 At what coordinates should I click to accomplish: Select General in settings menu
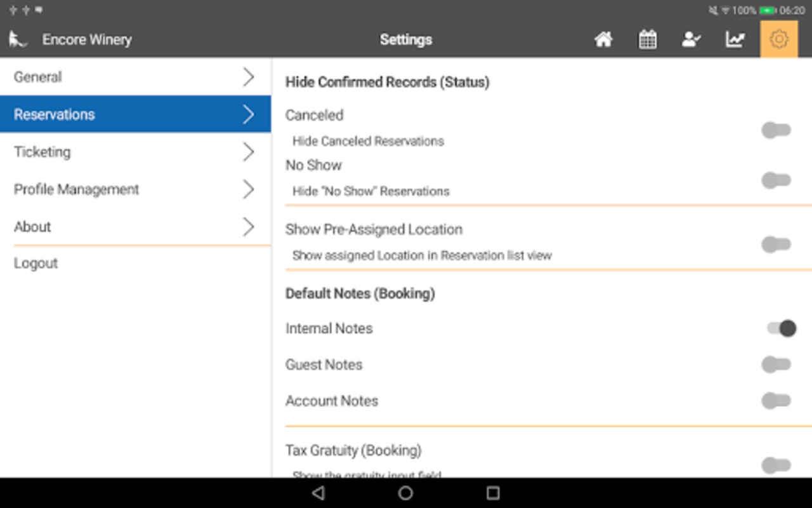coord(135,77)
